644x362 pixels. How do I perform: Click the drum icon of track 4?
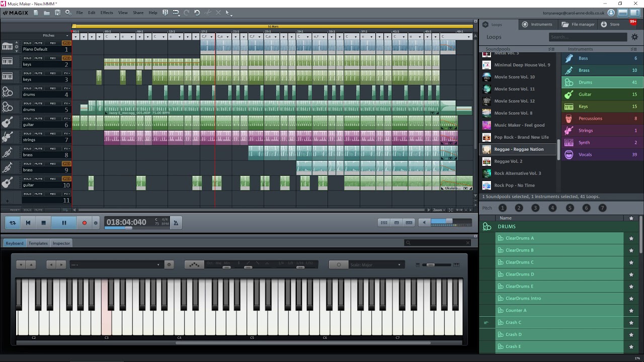coord(8,92)
